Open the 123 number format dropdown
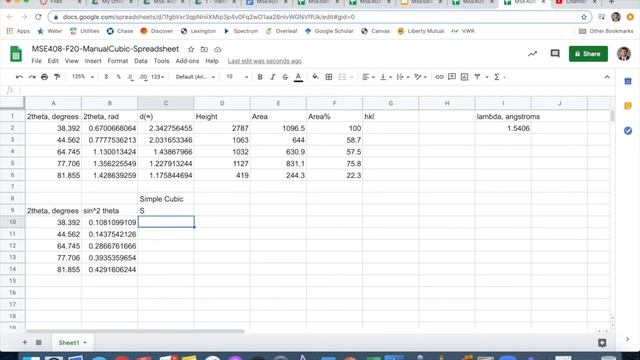 point(157,77)
